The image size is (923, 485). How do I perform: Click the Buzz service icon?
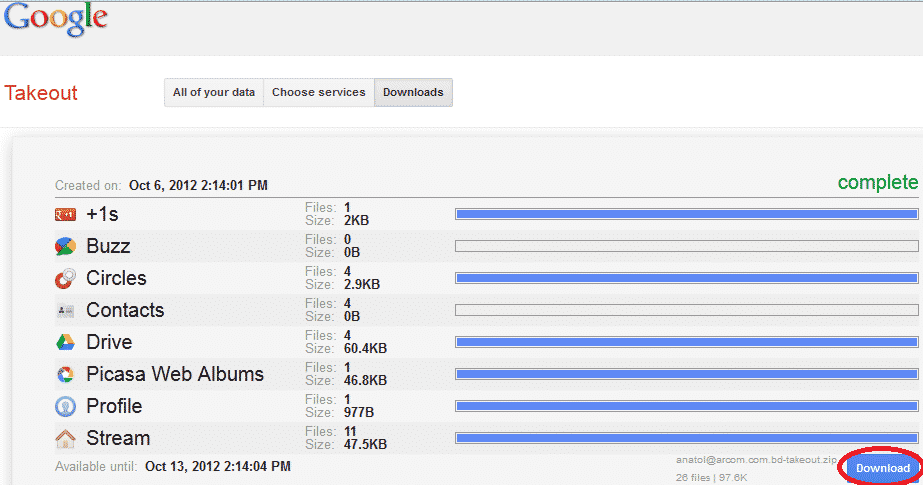[65, 246]
